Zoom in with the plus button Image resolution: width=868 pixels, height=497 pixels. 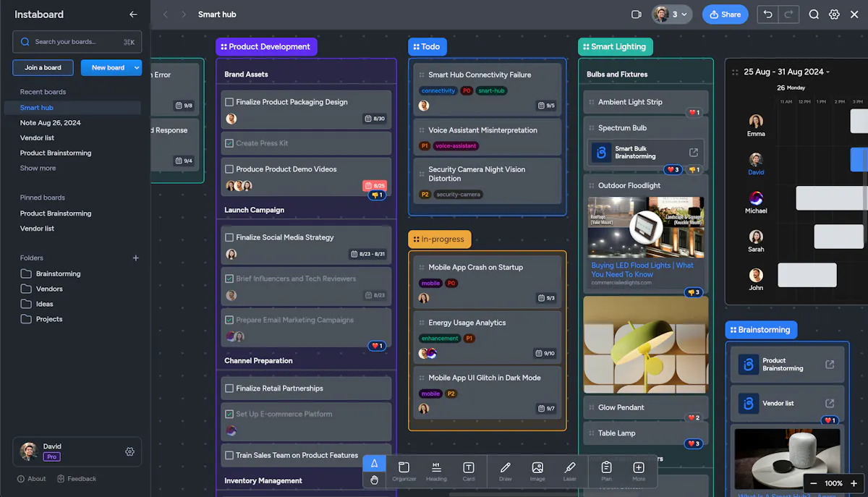tap(854, 483)
